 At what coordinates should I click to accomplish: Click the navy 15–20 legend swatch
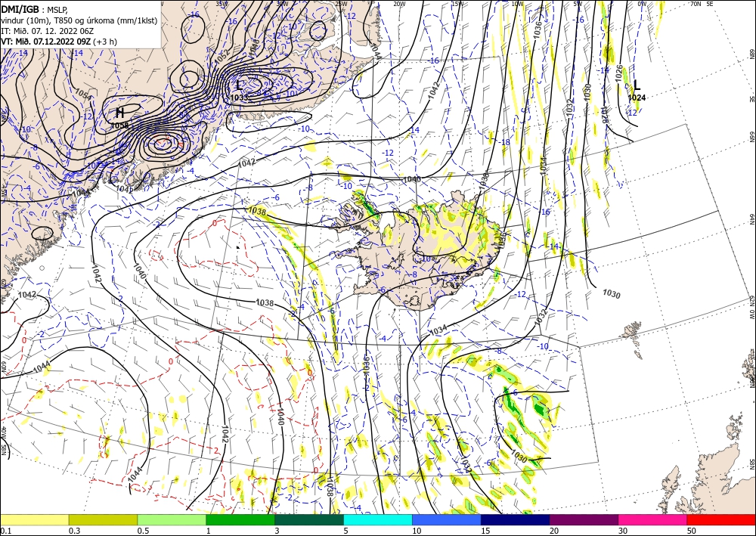[515, 519]
